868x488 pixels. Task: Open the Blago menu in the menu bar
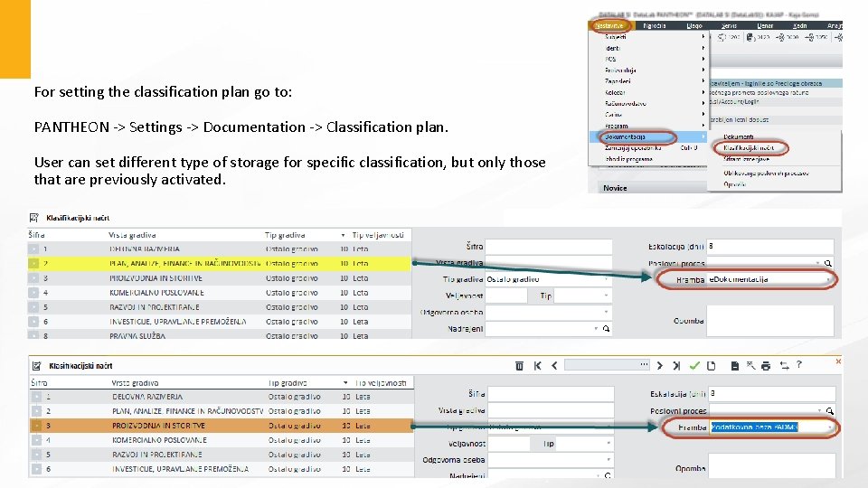694,25
